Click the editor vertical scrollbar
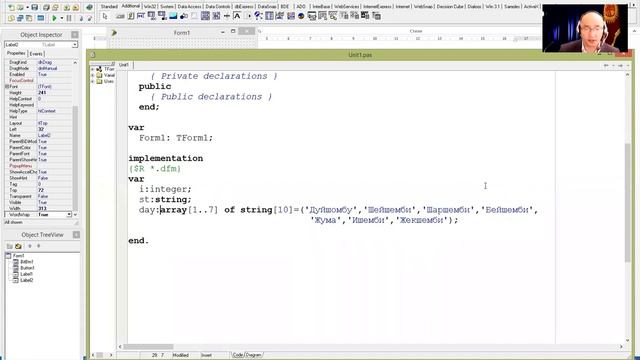The width and height of the screenshot is (640, 360). pyautogui.click(x=628, y=208)
